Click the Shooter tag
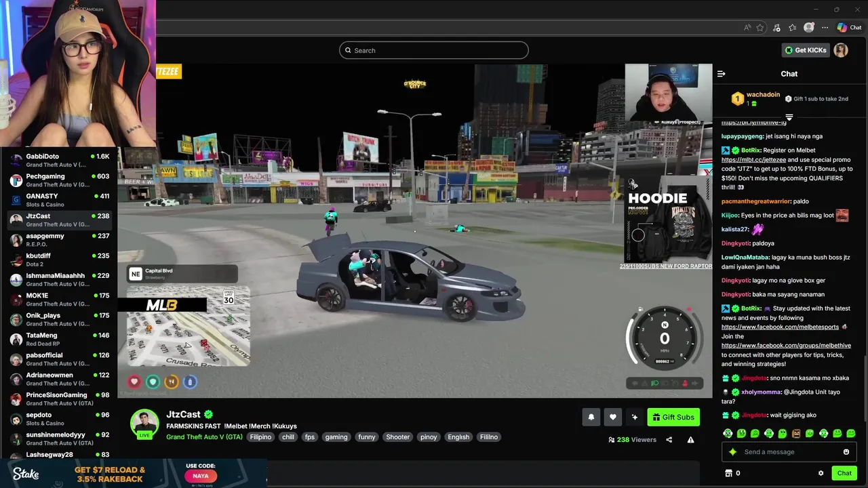The height and width of the screenshot is (488, 868). point(398,437)
